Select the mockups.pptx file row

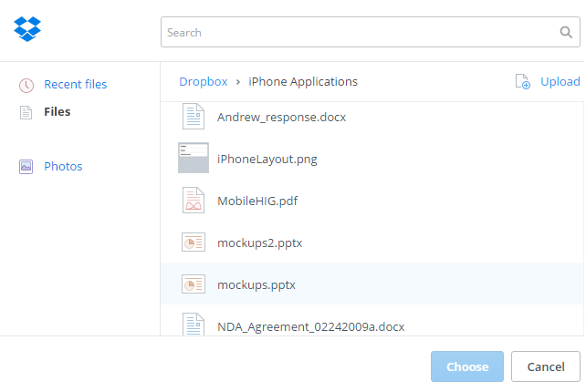pyautogui.click(x=372, y=284)
